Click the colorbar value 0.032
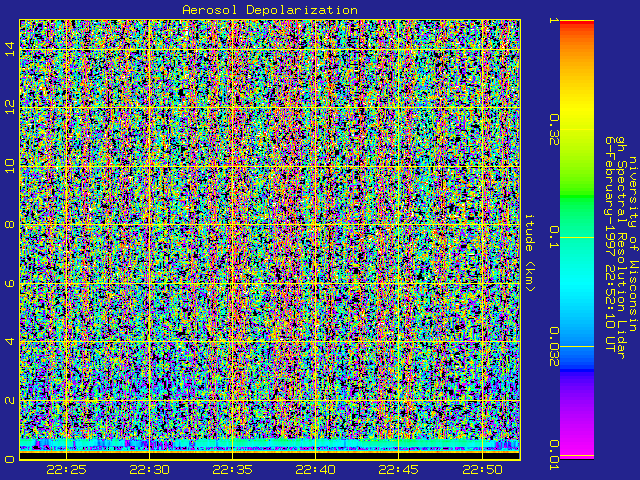The image size is (640, 480). [x=553, y=347]
